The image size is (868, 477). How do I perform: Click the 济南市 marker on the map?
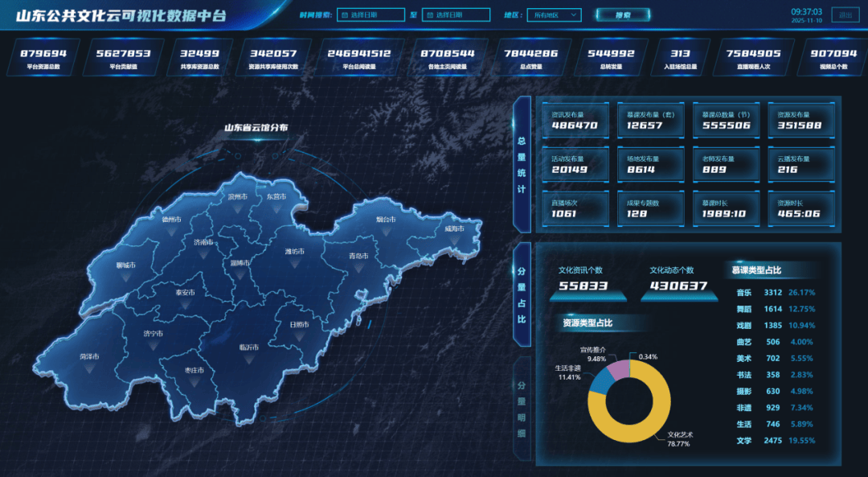[x=203, y=251]
